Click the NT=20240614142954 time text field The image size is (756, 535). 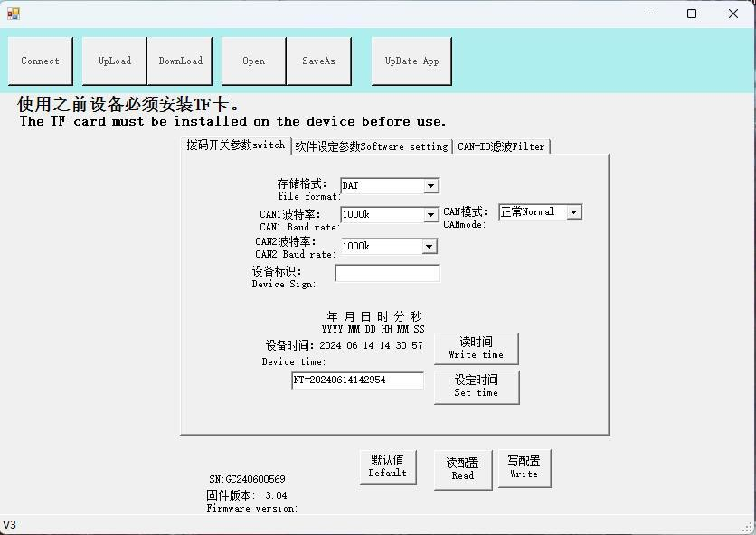click(x=357, y=380)
